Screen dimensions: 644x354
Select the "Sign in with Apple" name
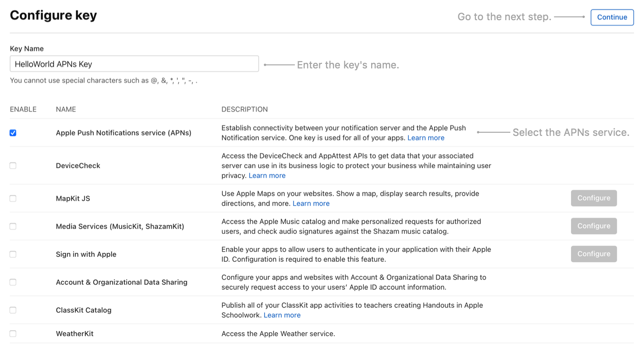click(86, 254)
